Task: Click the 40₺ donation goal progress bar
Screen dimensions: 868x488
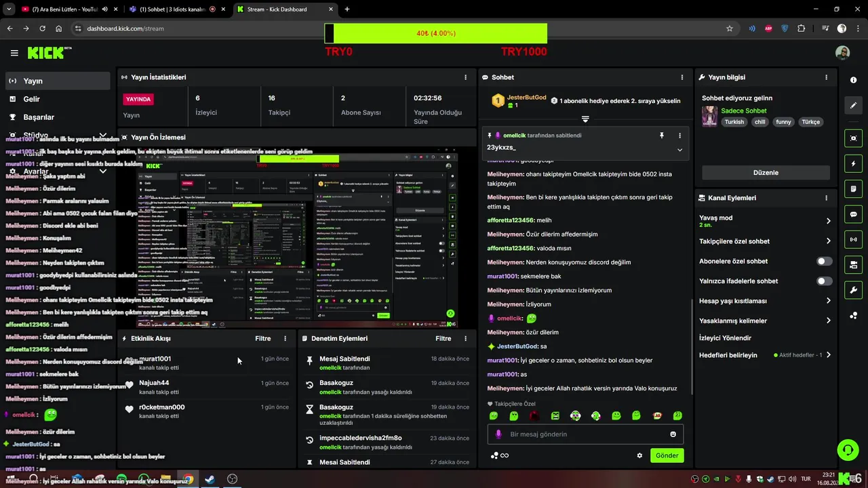Action: tap(436, 33)
